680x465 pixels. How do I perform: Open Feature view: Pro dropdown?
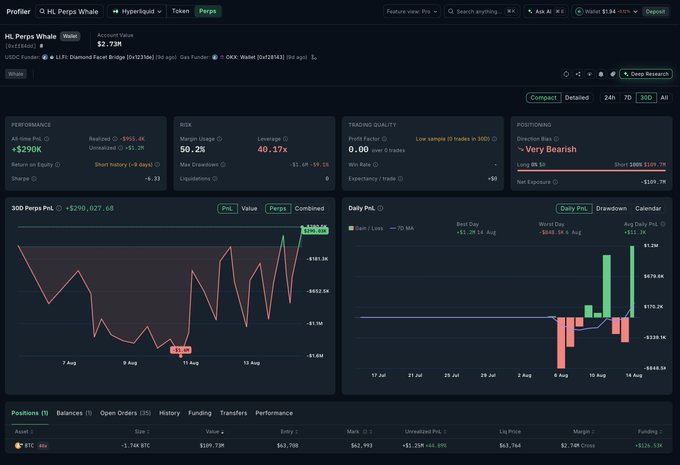point(412,11)
